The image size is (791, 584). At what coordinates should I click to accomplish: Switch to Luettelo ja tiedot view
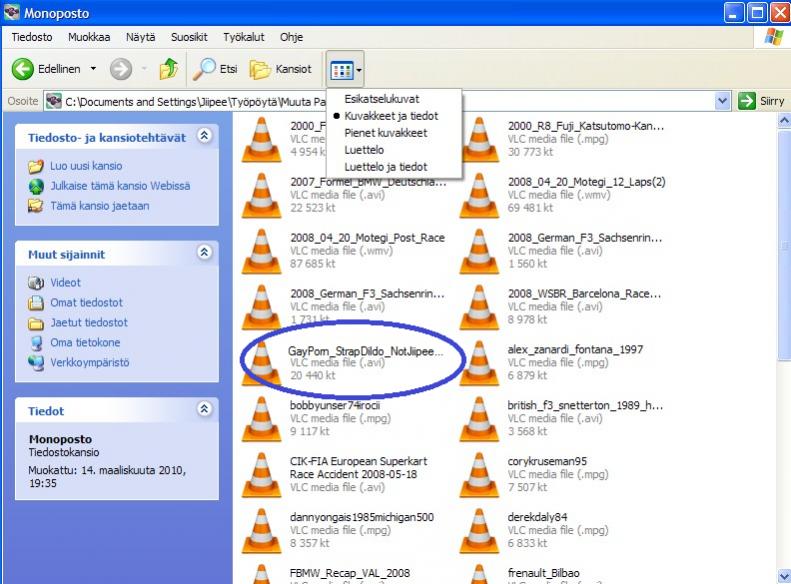coord(386,166)
